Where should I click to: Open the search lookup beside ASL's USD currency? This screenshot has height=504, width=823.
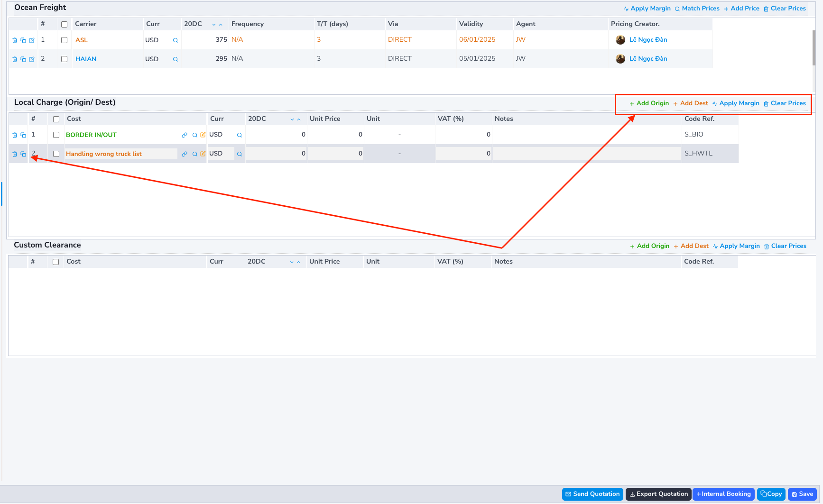[175, 40]
